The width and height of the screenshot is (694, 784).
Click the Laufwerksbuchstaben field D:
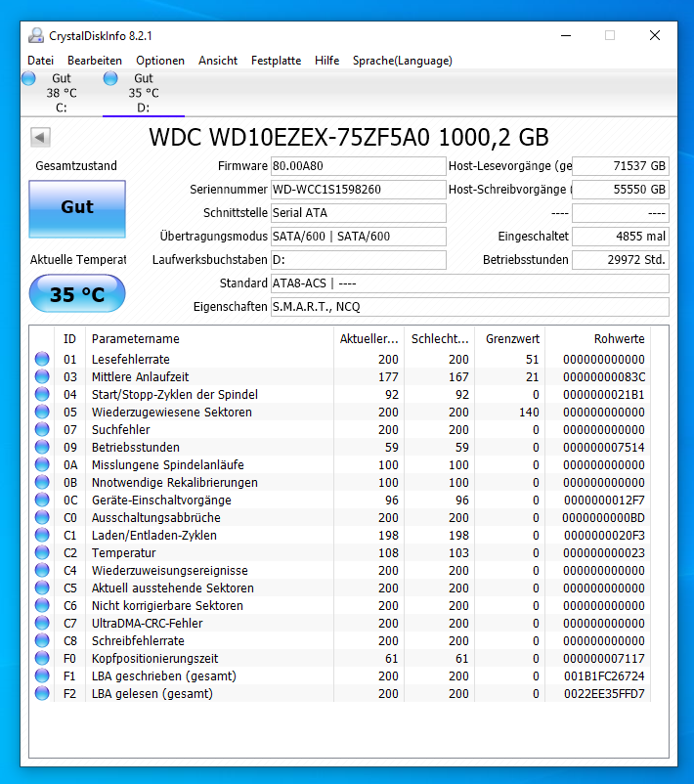[359, 260]
